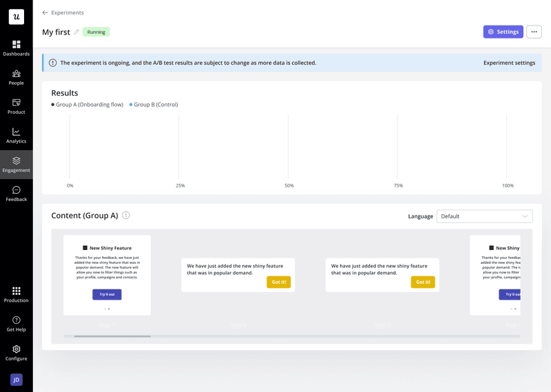Screen dimensions: 551x392
Task: Toggle Group B (Control) legend item
Action: pos(154,105)
